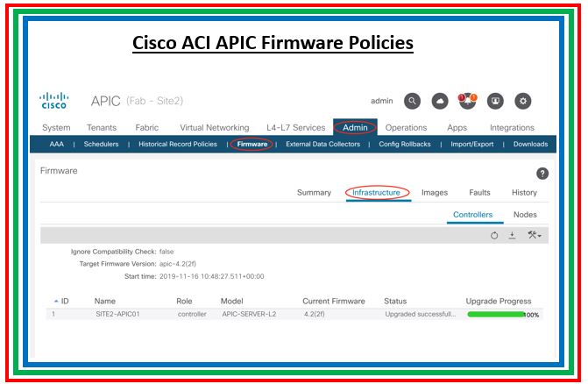Open the alerts notification icon

point(467,101)
